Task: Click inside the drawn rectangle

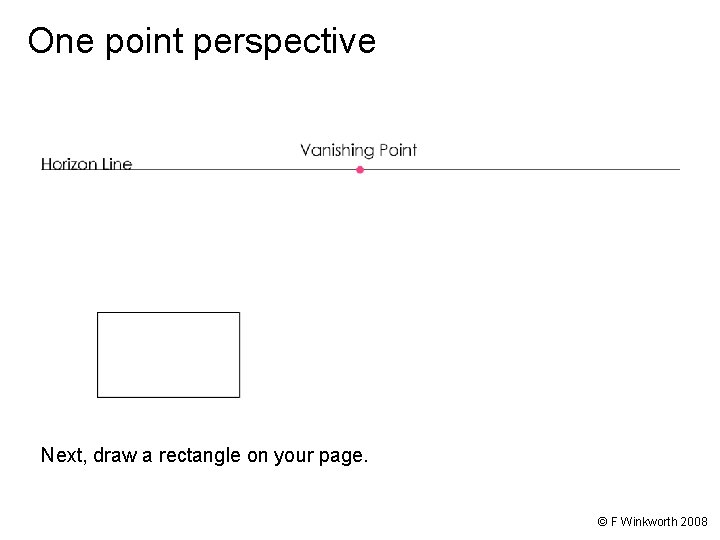Action: (x=168, y=355)
